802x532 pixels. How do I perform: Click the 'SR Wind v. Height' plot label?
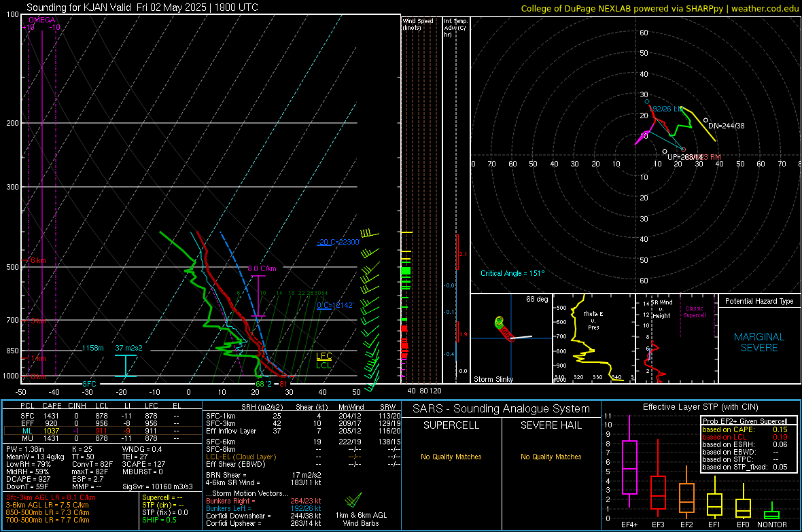point(661,309)
